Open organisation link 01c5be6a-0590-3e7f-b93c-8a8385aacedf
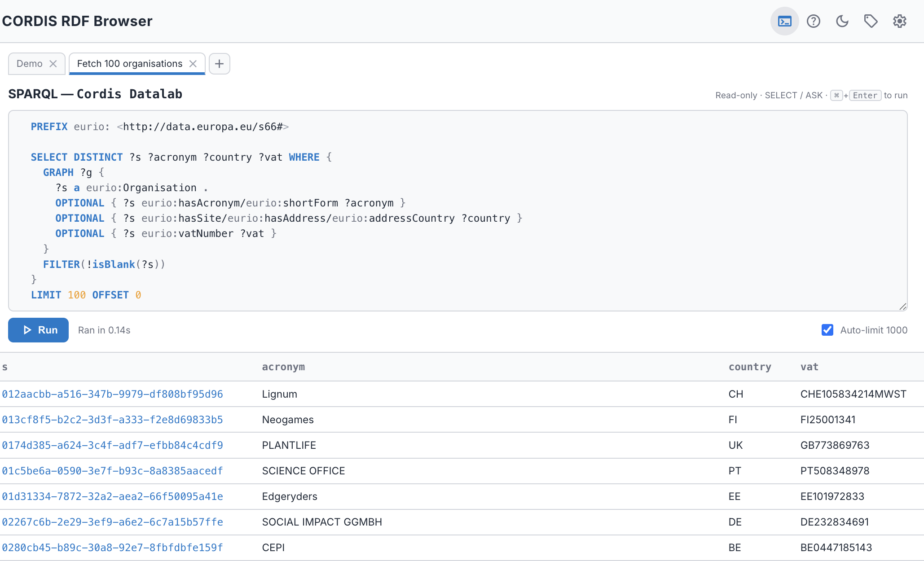 [112, 471]
